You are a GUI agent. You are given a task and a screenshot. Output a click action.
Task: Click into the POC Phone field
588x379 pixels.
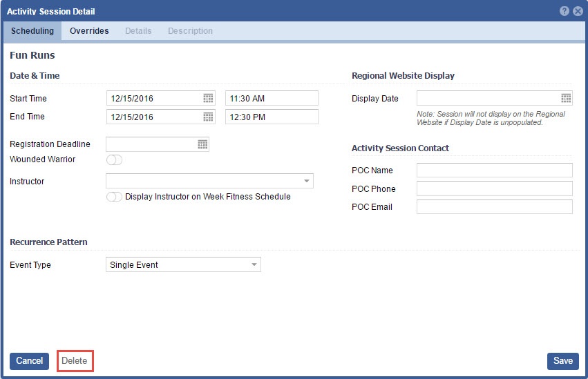[x=494, y=189]
